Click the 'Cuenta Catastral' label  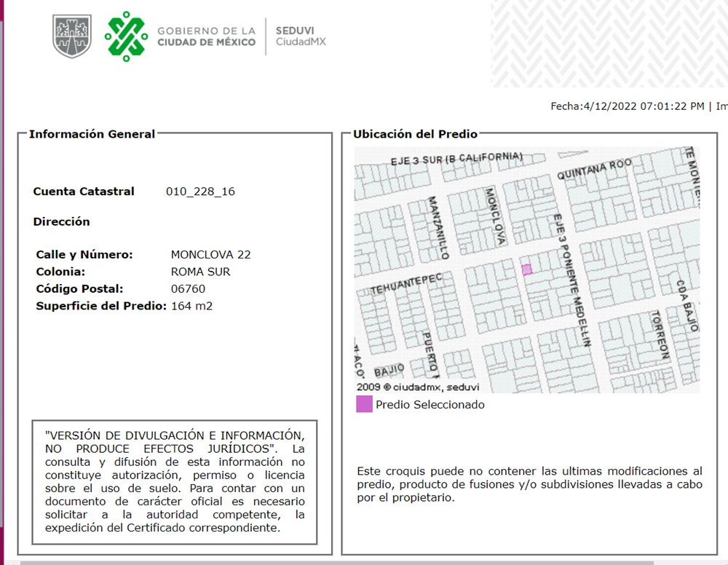(84, 191)
